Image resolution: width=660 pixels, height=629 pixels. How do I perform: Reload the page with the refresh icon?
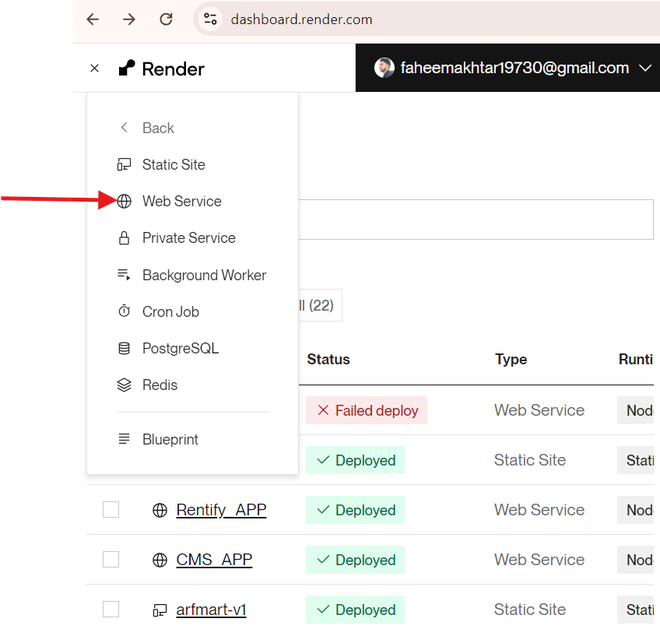(166, 19)
